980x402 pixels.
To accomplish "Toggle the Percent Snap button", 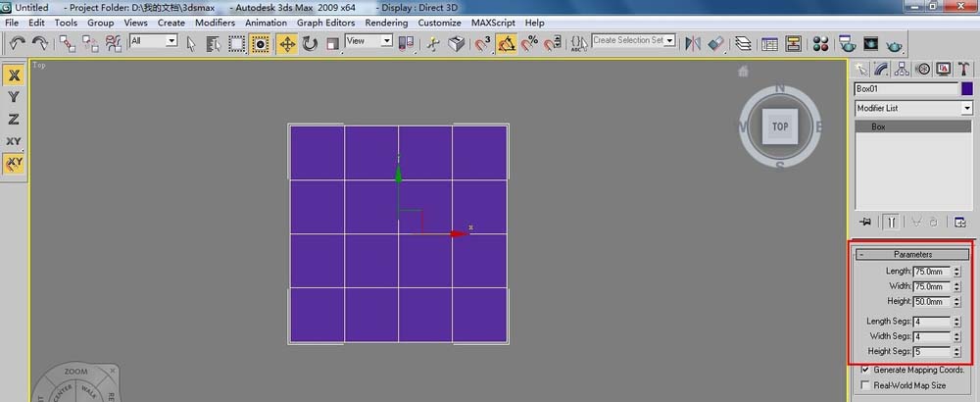I will (529, 43).
